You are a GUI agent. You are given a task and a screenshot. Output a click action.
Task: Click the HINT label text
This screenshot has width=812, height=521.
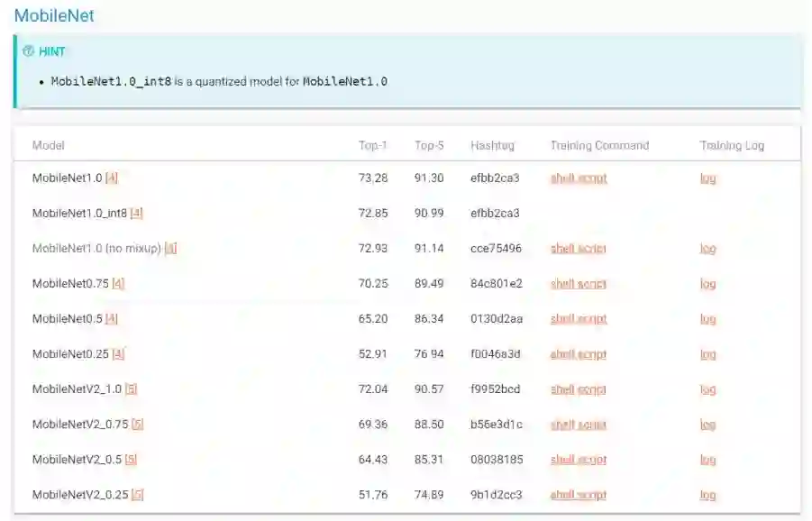pyautogui.click(x=51, y=51)
